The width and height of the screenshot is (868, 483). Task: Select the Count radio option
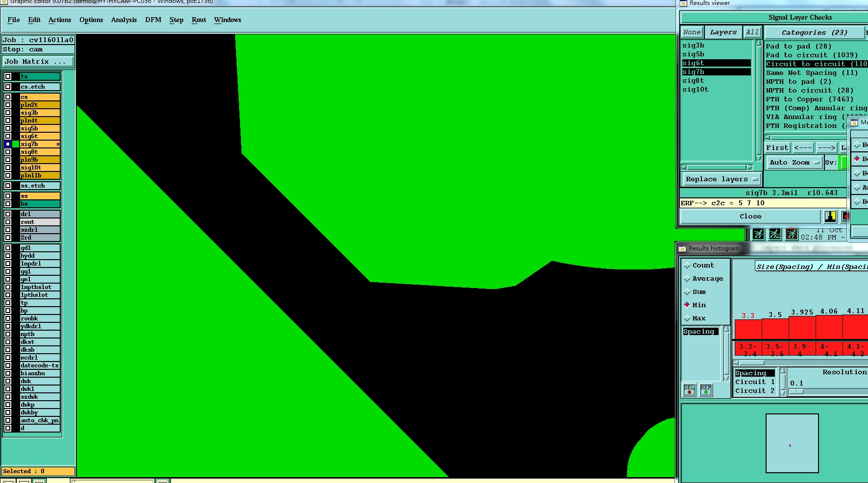tap(699, 265)
